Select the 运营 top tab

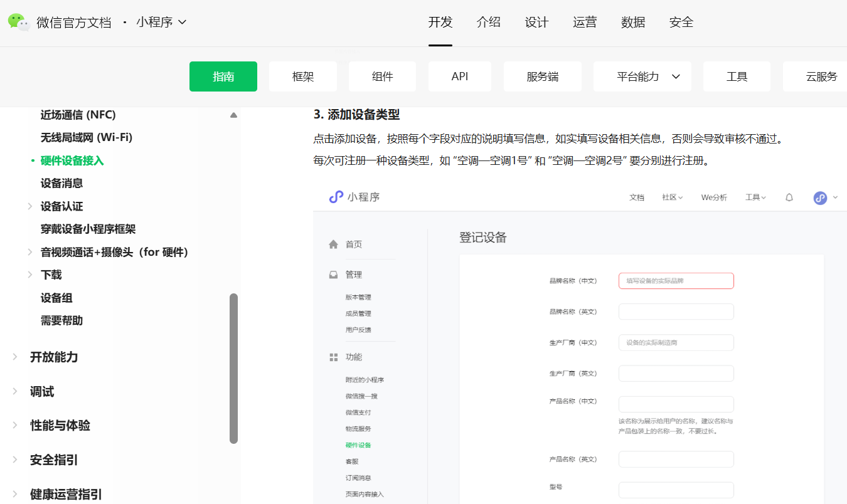[585, 23]
